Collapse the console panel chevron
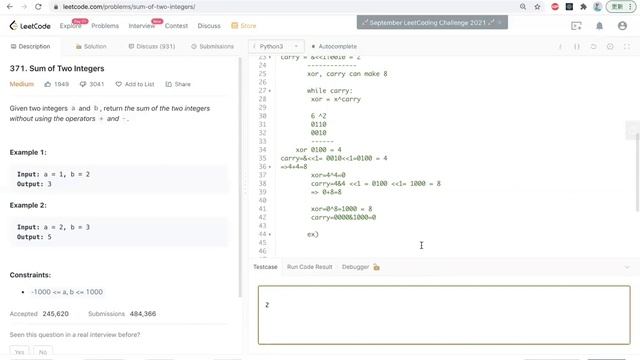This screenshot has width=640, height=360. click(627, 267)
